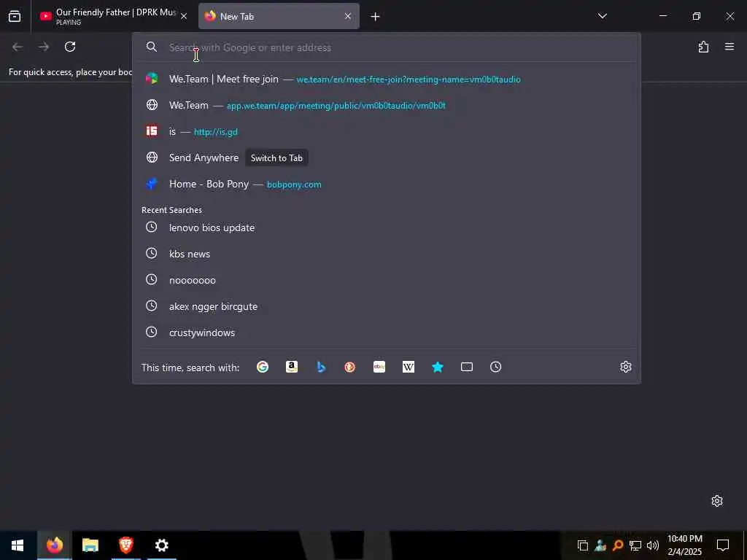747x560 pixels.
Task: Search this time with eBay
Action: point(379,367)
